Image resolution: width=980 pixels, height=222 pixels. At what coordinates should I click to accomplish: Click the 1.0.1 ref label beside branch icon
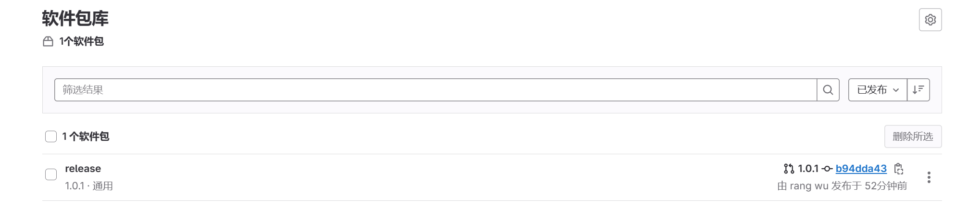[808, 169]
